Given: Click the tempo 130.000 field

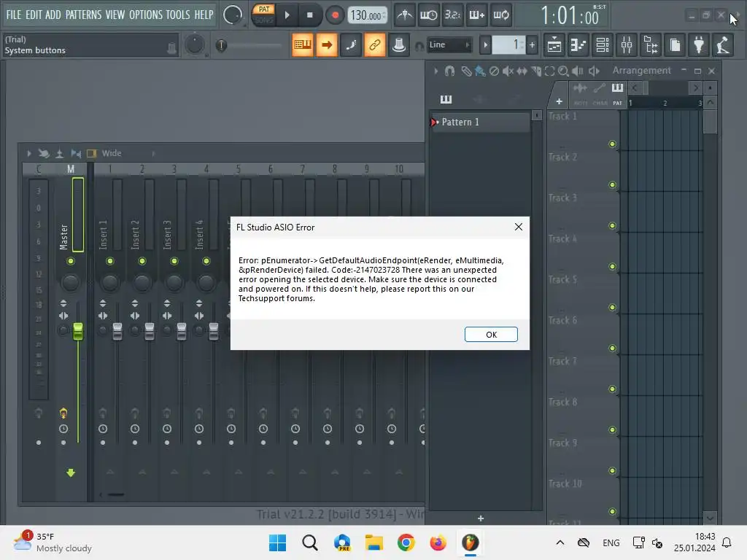Looking at the screenshot, I should 368,16.
